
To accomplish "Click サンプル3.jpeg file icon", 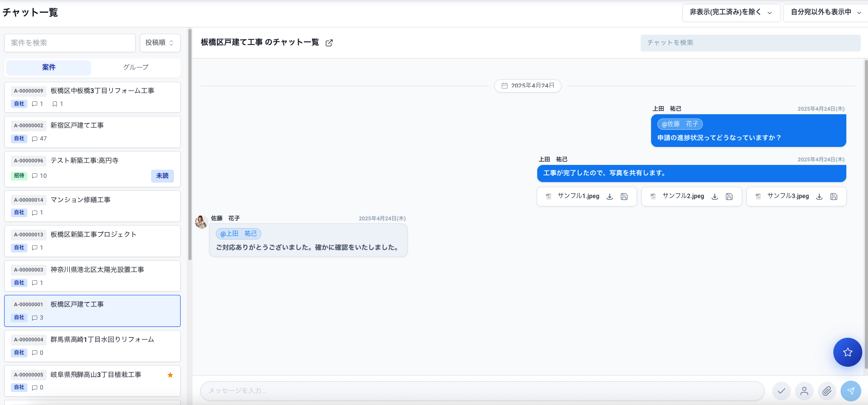I will click(758, 197).
